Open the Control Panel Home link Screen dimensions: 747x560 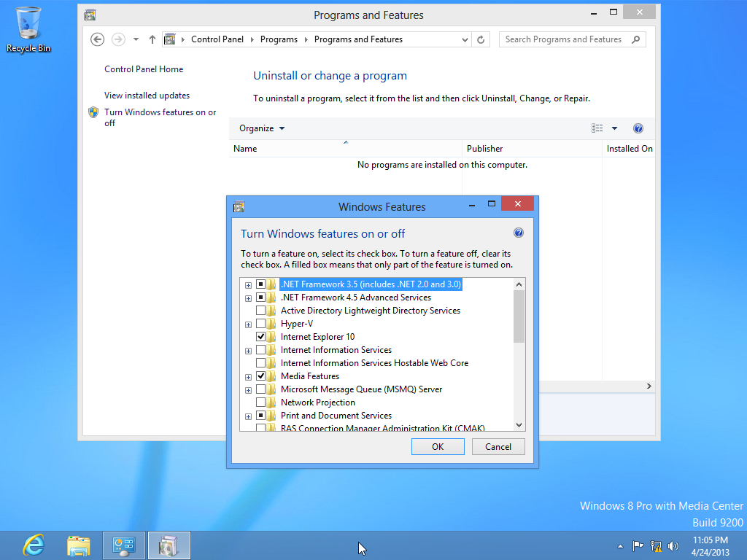pyautogui.click(x=144, y=69)
